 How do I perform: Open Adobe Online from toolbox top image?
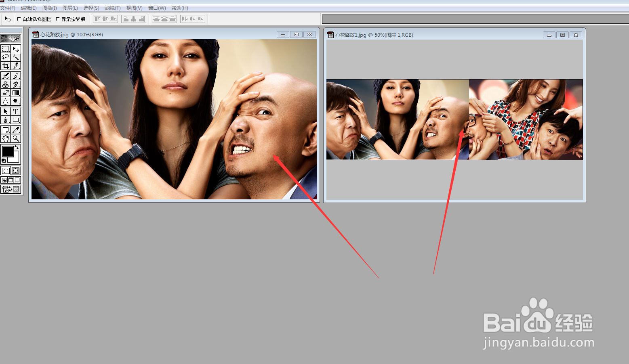click(x=11, y=39)
